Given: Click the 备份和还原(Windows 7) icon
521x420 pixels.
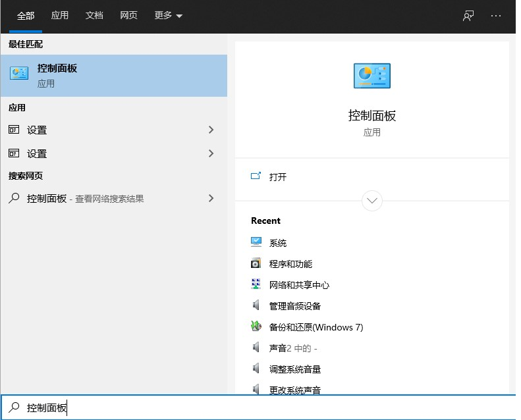Looking at the screenshot, I should pyautogui.click(x=256, y=327).
